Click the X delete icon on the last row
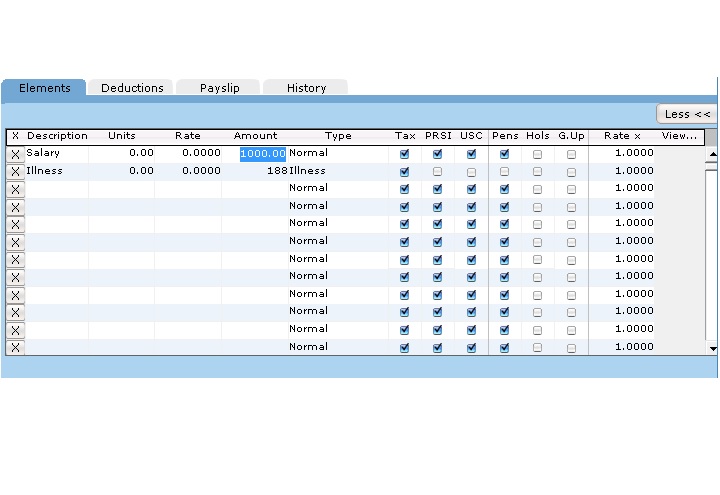The width and height of the screenshot is (720, 495). [x=15, y=348]
